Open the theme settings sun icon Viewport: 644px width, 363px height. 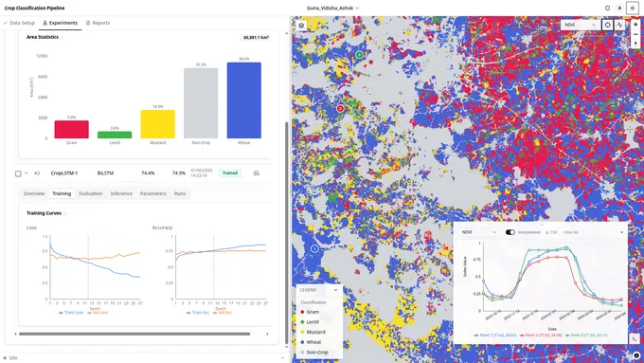click(x=632, y=8)
